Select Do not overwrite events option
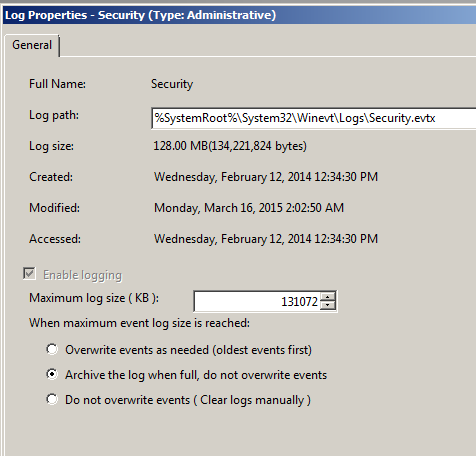The width and height of the screenshot is (476, 456). (52, 399)
